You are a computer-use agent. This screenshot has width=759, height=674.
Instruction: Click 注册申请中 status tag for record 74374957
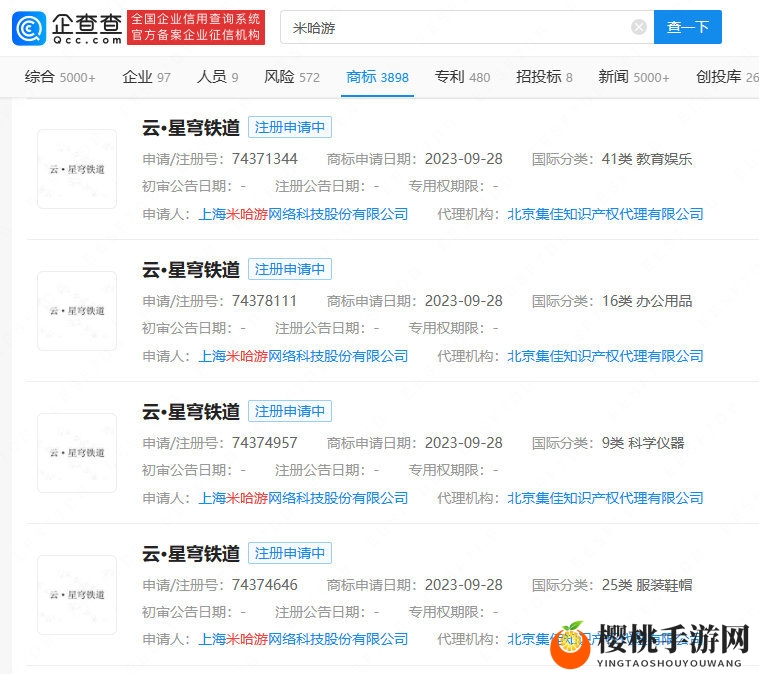pos(290,411)
